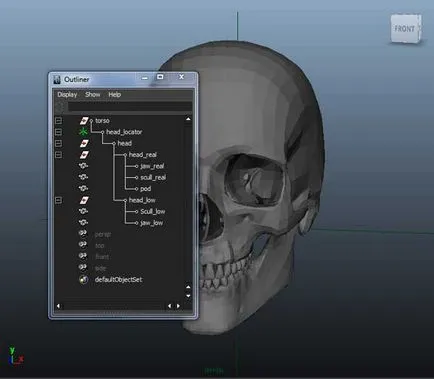This screenshot has width=434, height=379.
Task: Click the camera icon for top
Action: point(83,245)
